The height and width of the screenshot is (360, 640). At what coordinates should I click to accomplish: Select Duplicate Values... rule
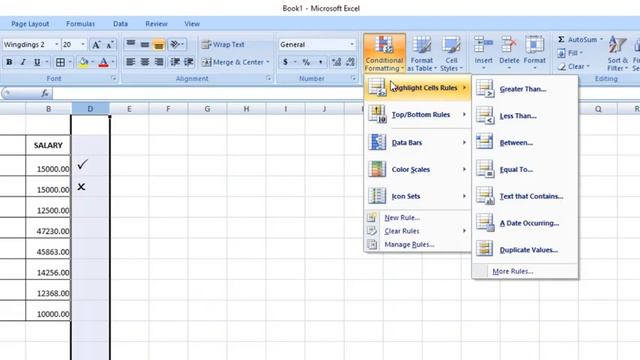pos(524,250)
